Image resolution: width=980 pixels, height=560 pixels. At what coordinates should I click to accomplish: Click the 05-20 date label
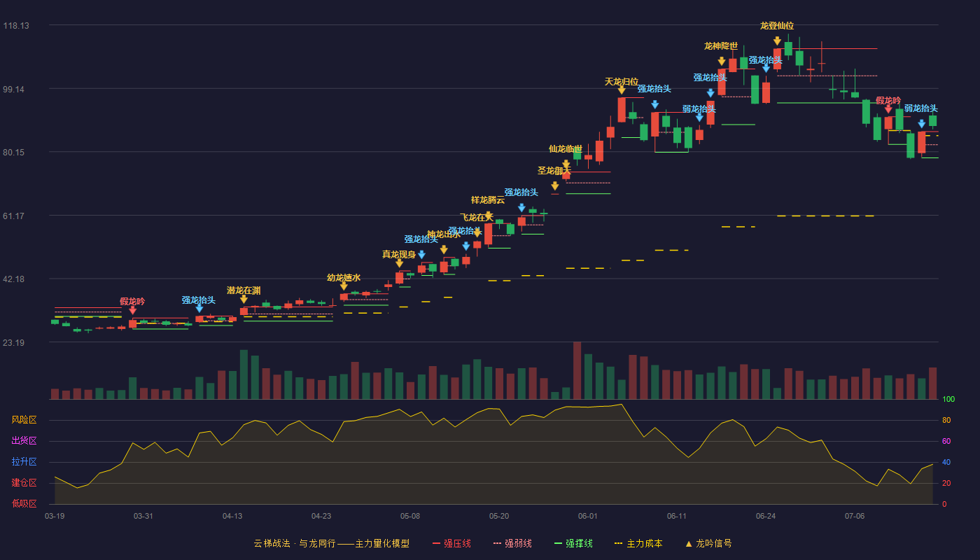(499, 516)
